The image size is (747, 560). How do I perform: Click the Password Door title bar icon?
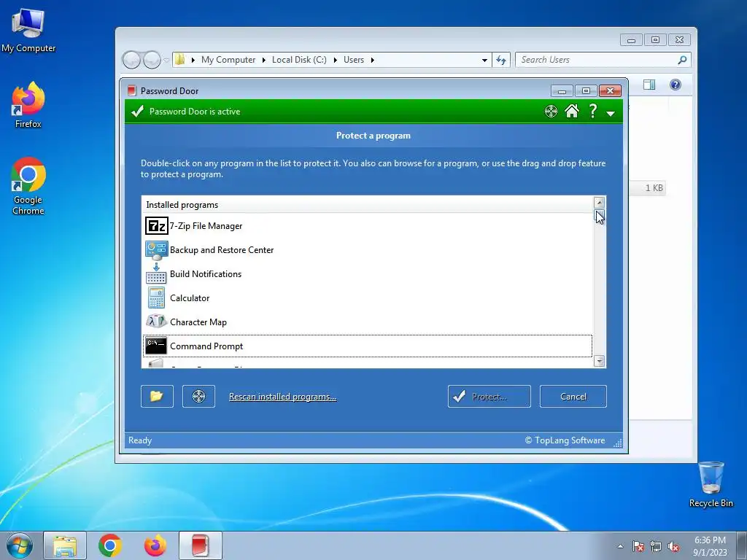[x=132, y=90]
